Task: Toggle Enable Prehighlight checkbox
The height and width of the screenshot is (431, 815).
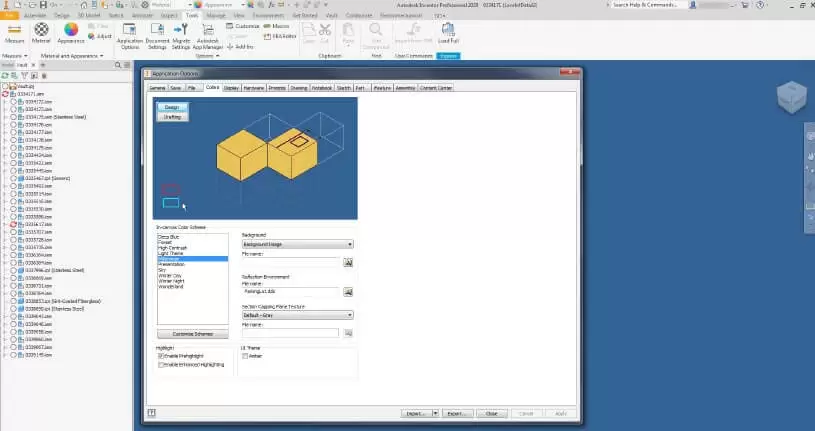Action: [161, 356]
